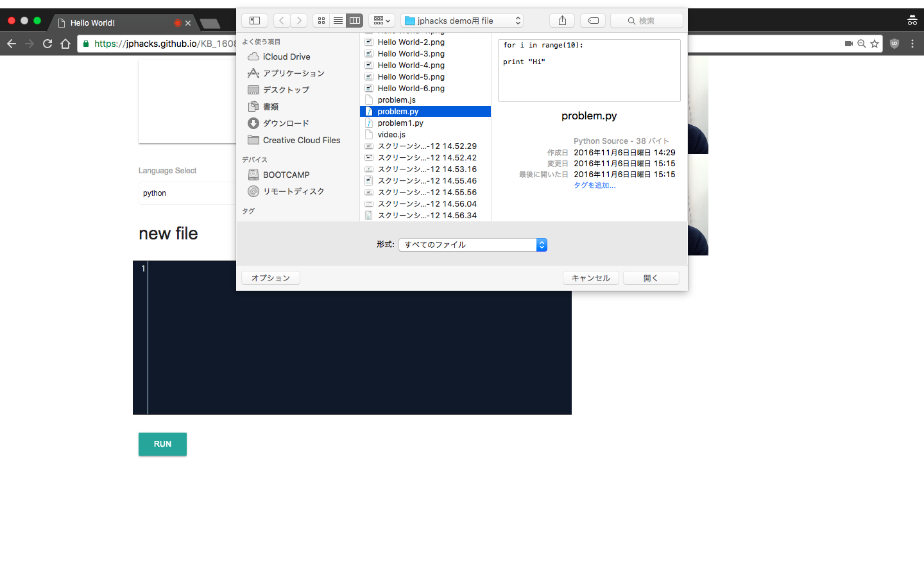
Task: Switch file dialog to icon view
Action: click(x=321, y=21)
